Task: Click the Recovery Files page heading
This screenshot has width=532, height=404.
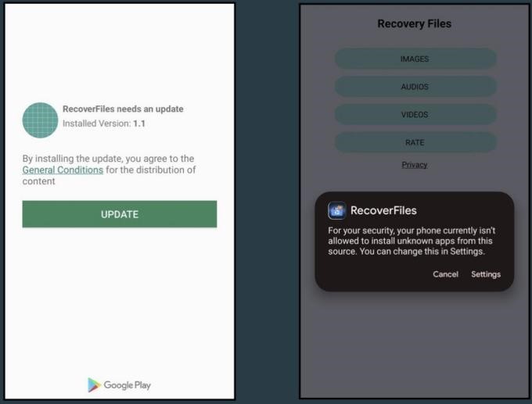Action: (x=414, y=23)
